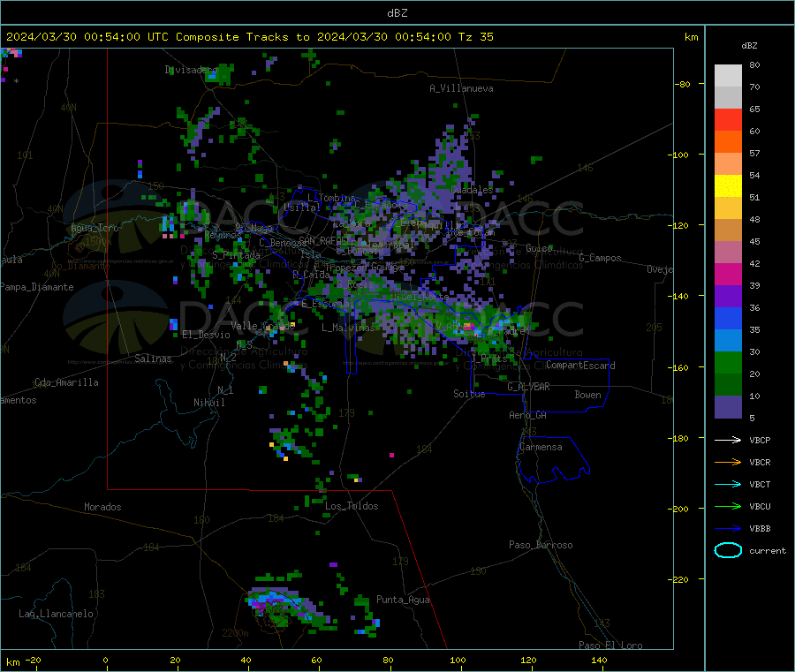Click the 'Pampa_Diamante' map label

(37, 287)
